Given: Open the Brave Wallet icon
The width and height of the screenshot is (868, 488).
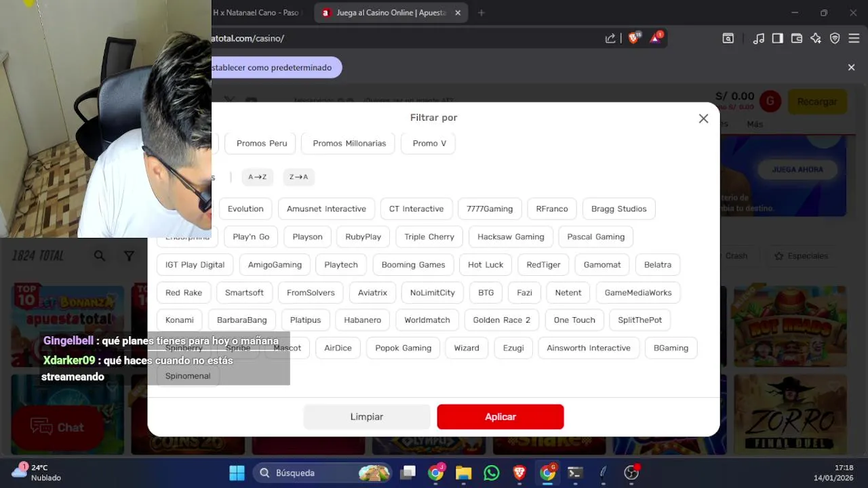Looking at the screenshot, I should coord(797,39).
